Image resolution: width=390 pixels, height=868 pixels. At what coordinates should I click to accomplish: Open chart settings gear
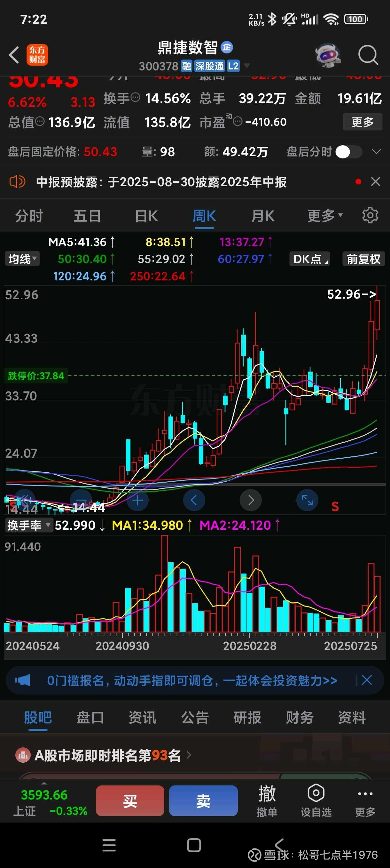(x=370, y=216)
